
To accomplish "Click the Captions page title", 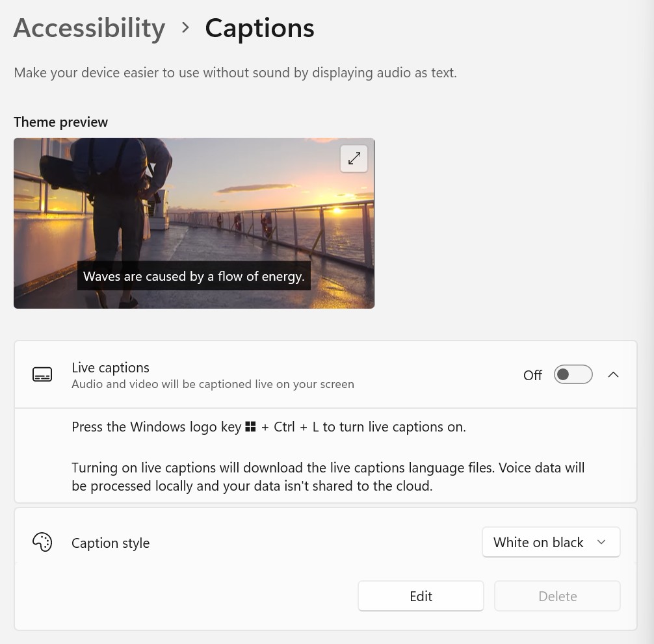I will click(x=259, y=28).
